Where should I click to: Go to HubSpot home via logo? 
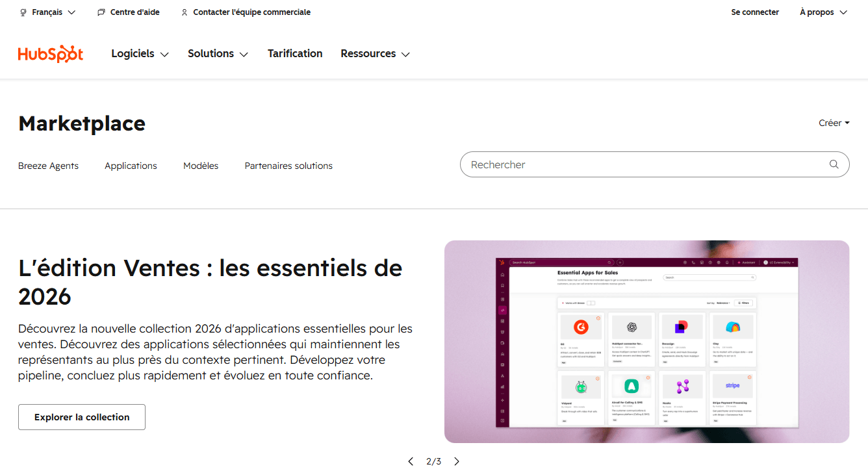tap(51, 53)
